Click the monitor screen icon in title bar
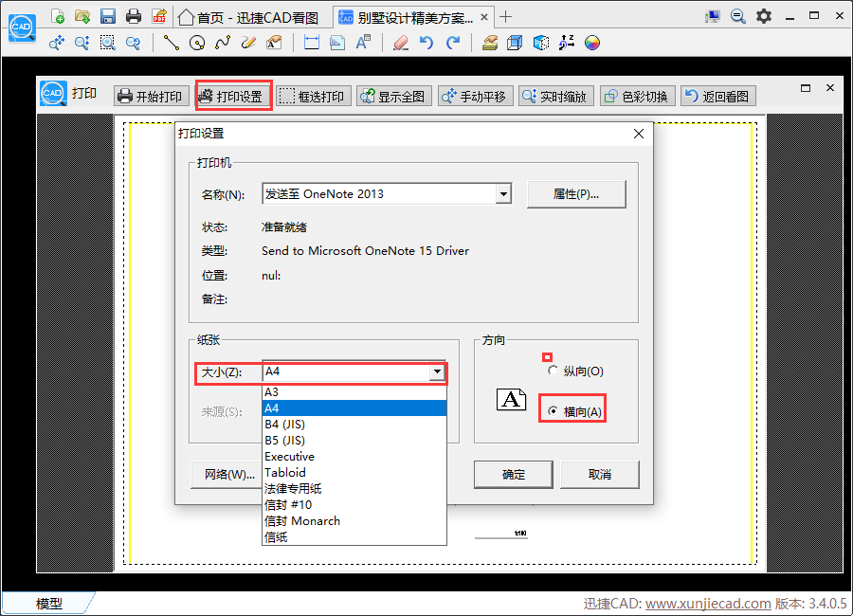The width and height of the screenshot is (853, 616). tap(712, 16)
